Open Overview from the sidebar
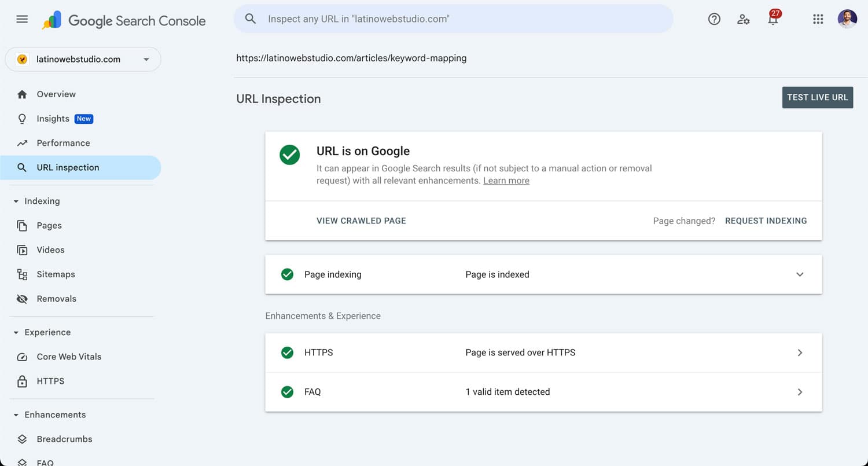Screen dimensions: 868x466 pos(56,94)
